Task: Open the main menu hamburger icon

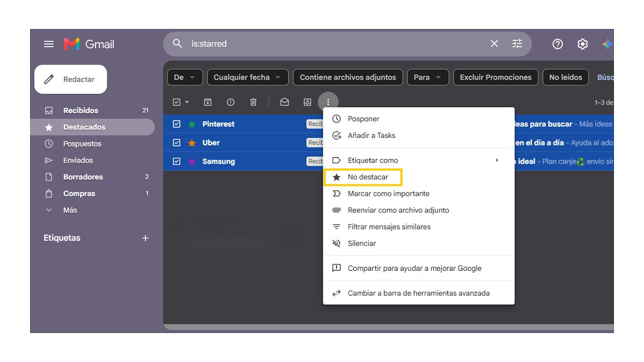Action: pos(49,44)
